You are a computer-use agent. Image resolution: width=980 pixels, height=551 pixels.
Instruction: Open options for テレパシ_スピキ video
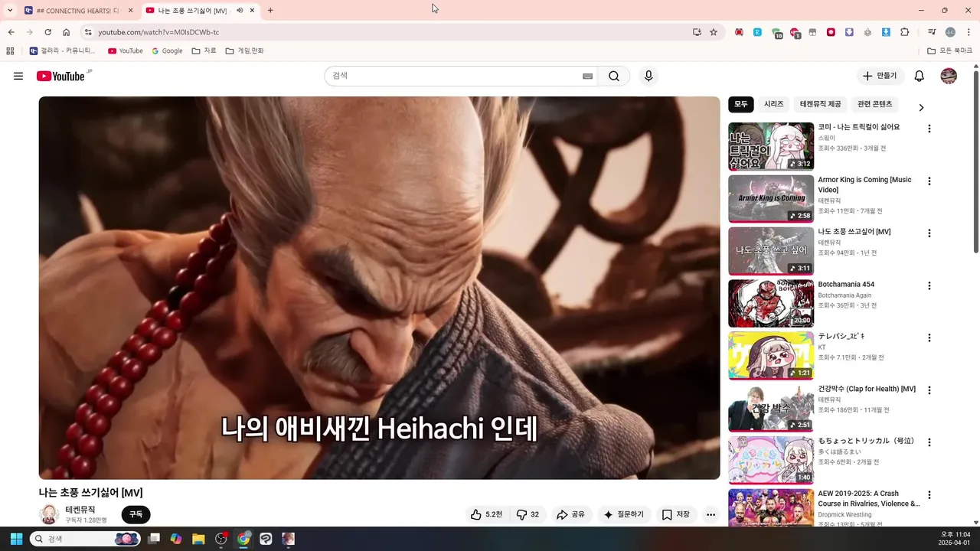[x=929, y=337]
